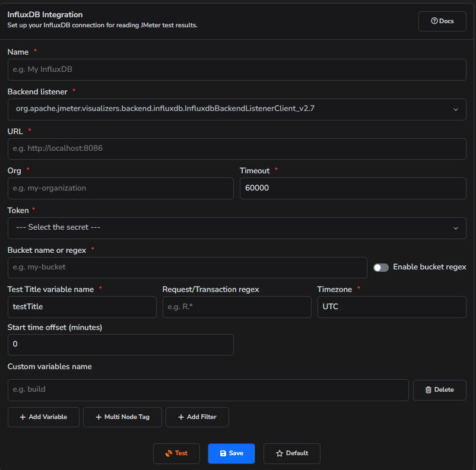
Task: Open the Docs help button
Action: [x=442, y=21]
